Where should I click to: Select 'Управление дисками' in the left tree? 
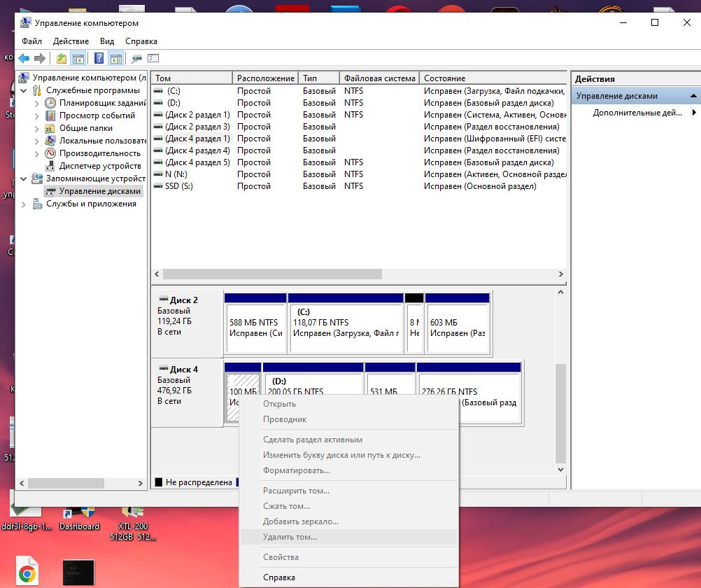click(100, 191)
